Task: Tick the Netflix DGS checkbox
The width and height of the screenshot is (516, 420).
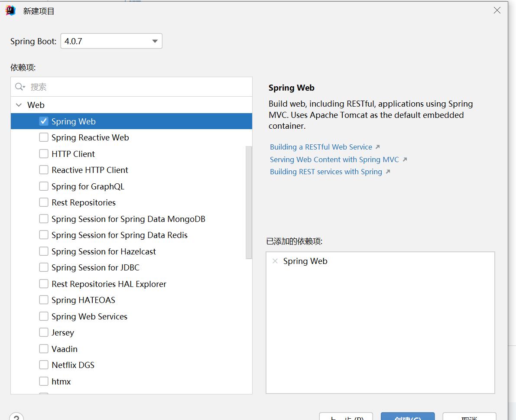Action: [44, 365]
